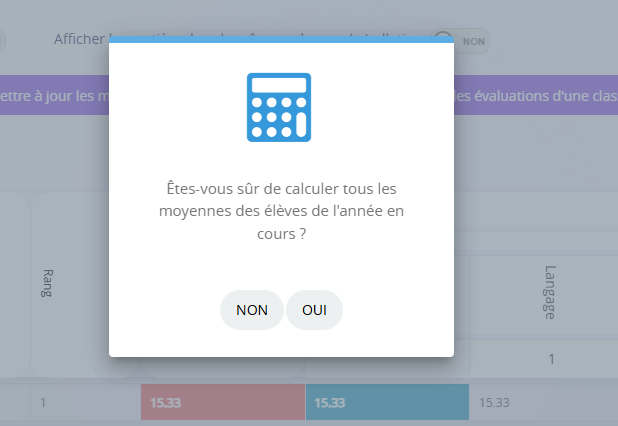Screen dimensions: 618x426
Task: Click the rotated Rang column header
Action: click(47, 283)
